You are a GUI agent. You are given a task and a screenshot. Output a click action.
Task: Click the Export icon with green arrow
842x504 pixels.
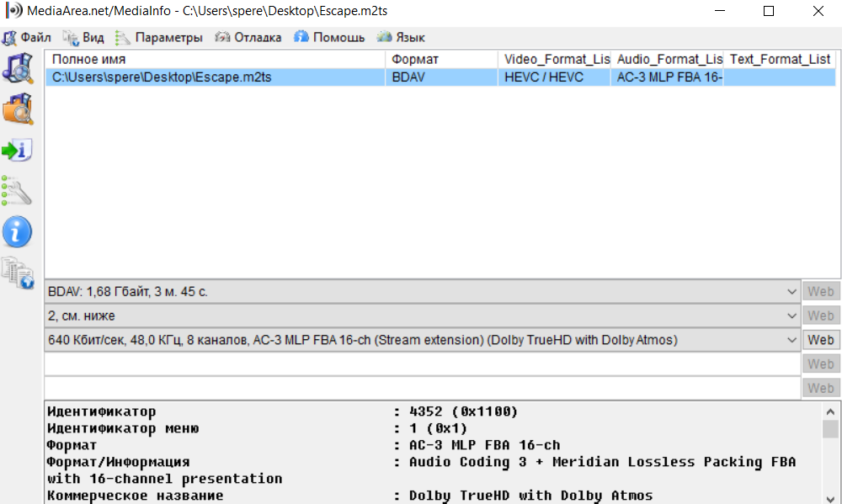[17, 151]
